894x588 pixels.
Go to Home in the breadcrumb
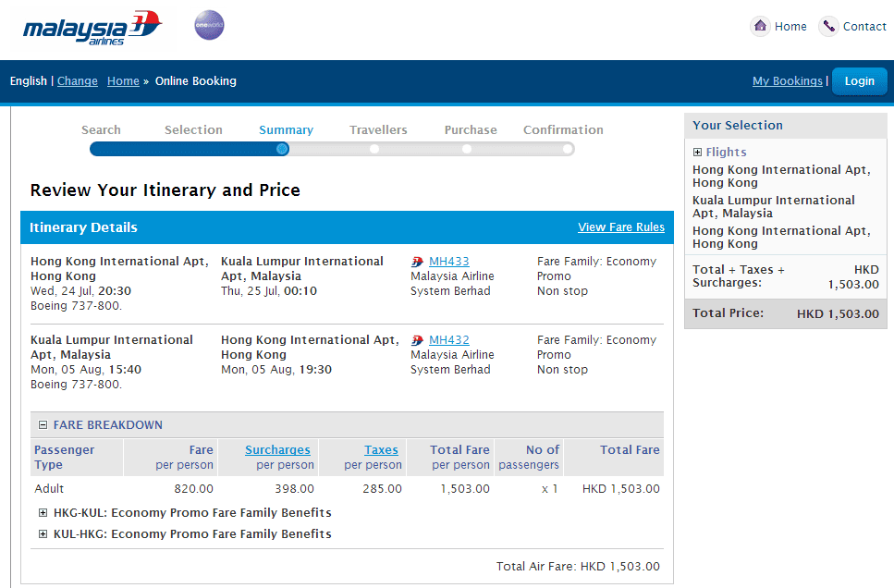pos(123,81)
